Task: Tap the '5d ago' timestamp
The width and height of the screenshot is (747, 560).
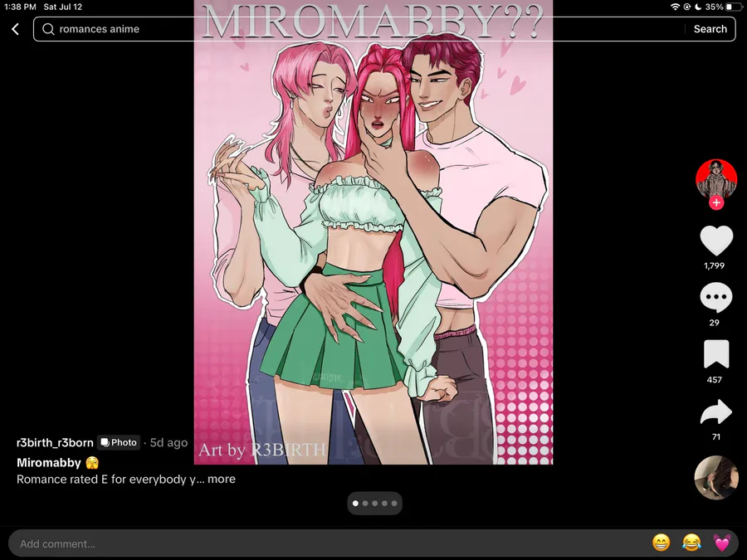Action: point(168,443)
